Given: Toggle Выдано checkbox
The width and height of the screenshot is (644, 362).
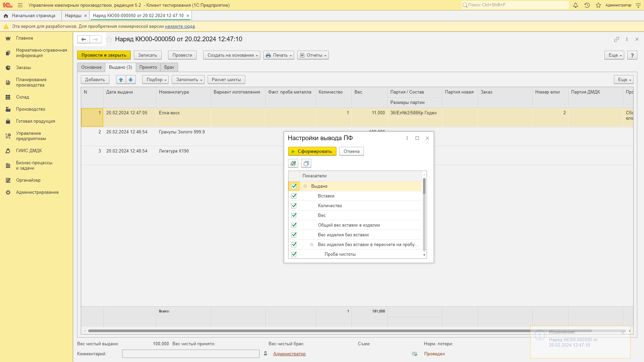Looking at the screenshot, I should click(x=294, y=186).
